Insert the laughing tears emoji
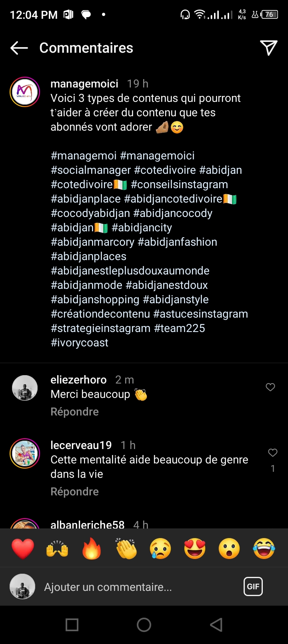 click(264, 548)
